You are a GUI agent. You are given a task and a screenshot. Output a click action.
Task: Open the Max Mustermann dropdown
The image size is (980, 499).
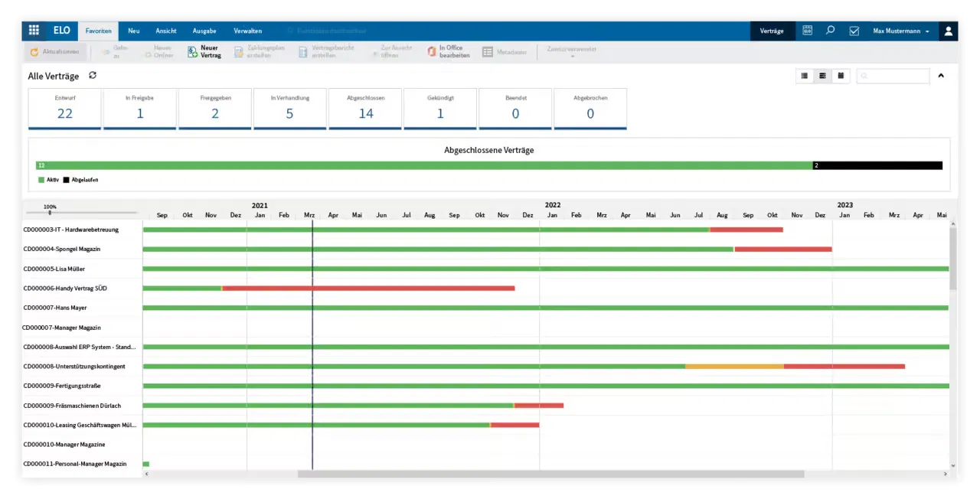[x=901, y=31]
